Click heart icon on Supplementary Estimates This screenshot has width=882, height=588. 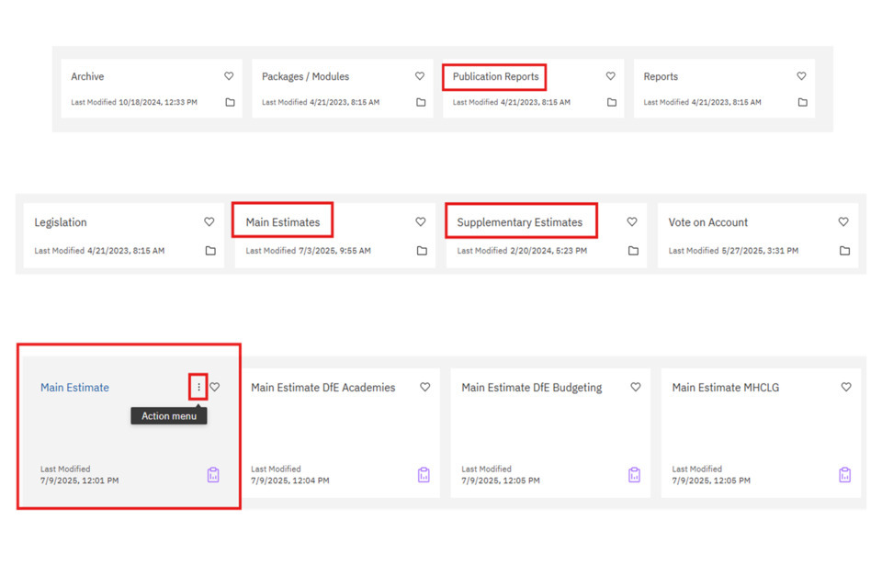pyautogui.click(x=631, y=222)
